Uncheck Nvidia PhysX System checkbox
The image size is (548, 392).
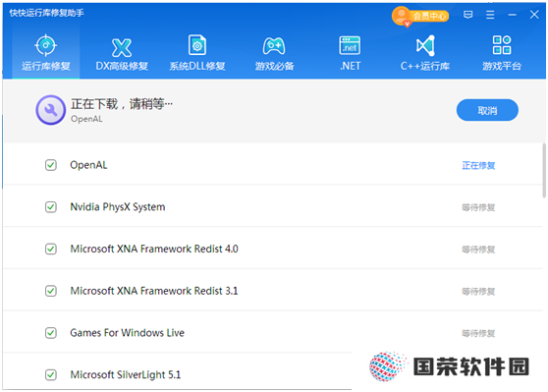(x=51, y=207)
